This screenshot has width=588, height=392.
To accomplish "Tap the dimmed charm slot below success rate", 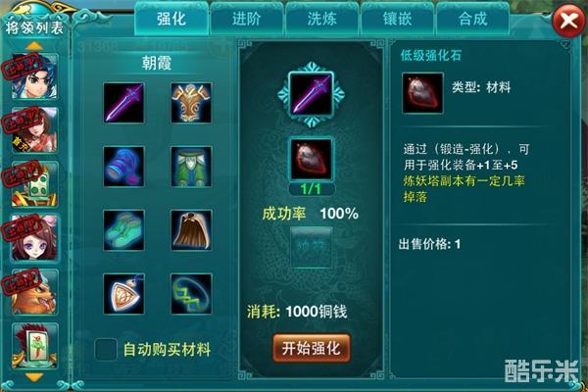I will (312, 247).
